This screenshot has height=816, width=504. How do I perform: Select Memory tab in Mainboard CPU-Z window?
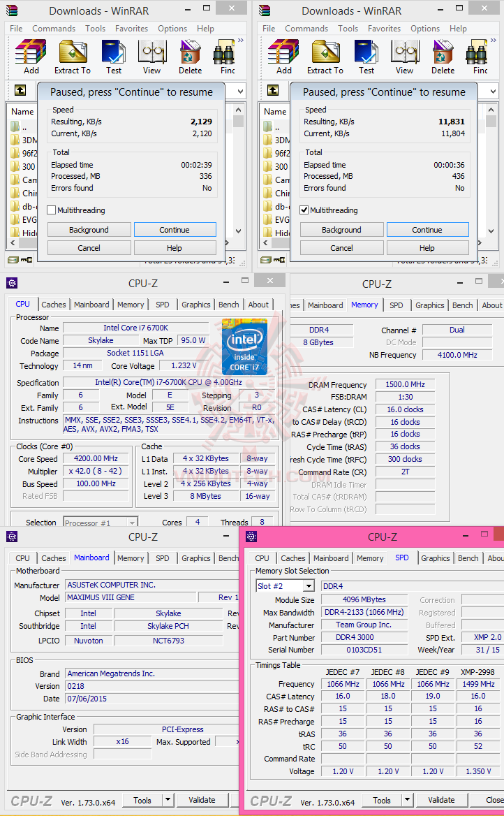[x=131, y=558]
